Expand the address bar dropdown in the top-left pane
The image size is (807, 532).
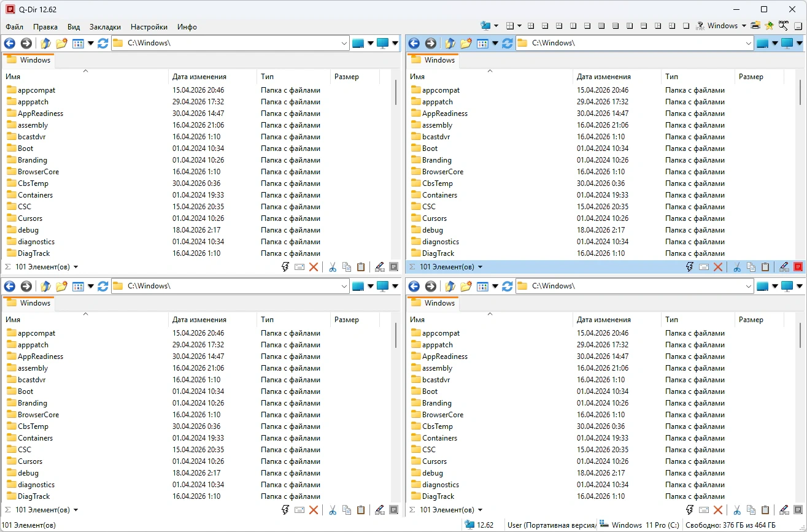click(x=344, y=43)
